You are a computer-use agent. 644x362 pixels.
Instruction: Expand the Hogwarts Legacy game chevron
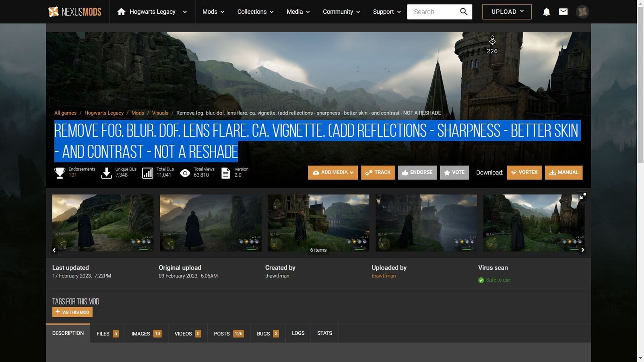pos(185,12)
